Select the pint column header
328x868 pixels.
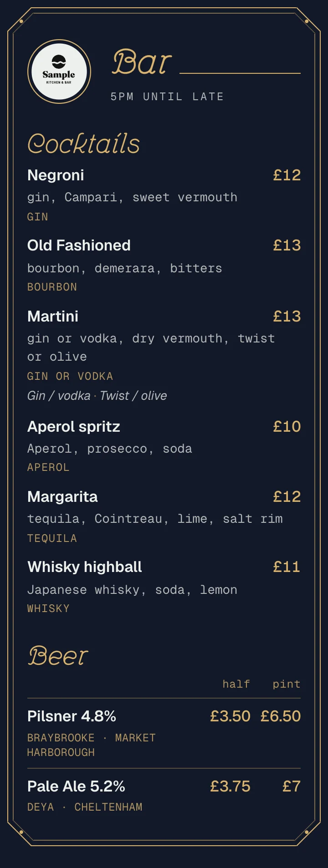point(287,684)
